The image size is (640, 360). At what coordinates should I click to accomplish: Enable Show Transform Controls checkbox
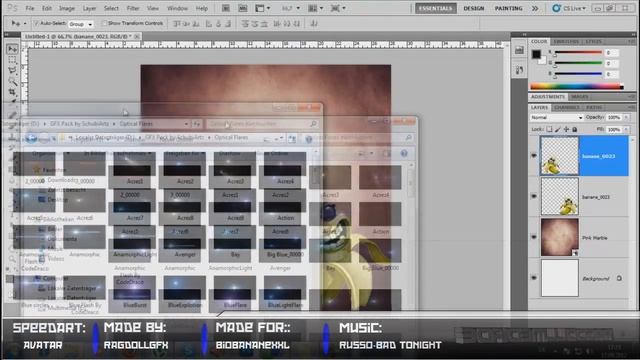104,24
